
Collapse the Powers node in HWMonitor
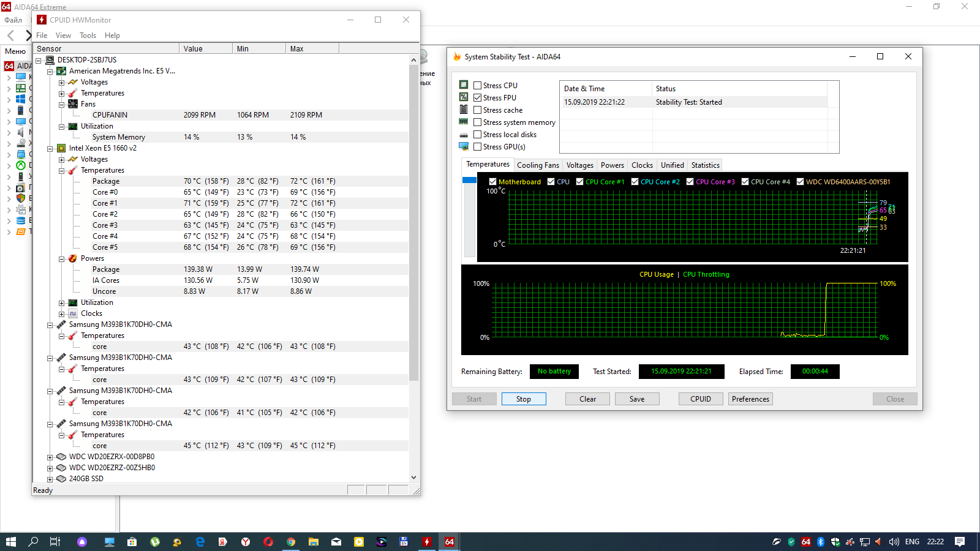62,258
